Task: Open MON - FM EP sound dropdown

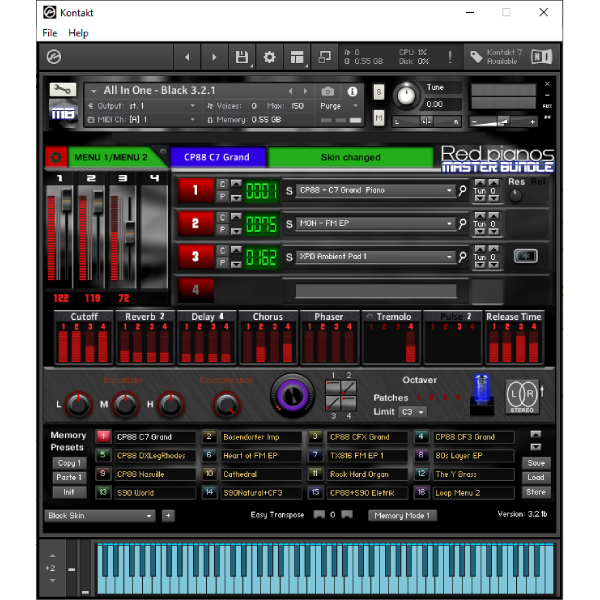Action: [x=375, y=223]
